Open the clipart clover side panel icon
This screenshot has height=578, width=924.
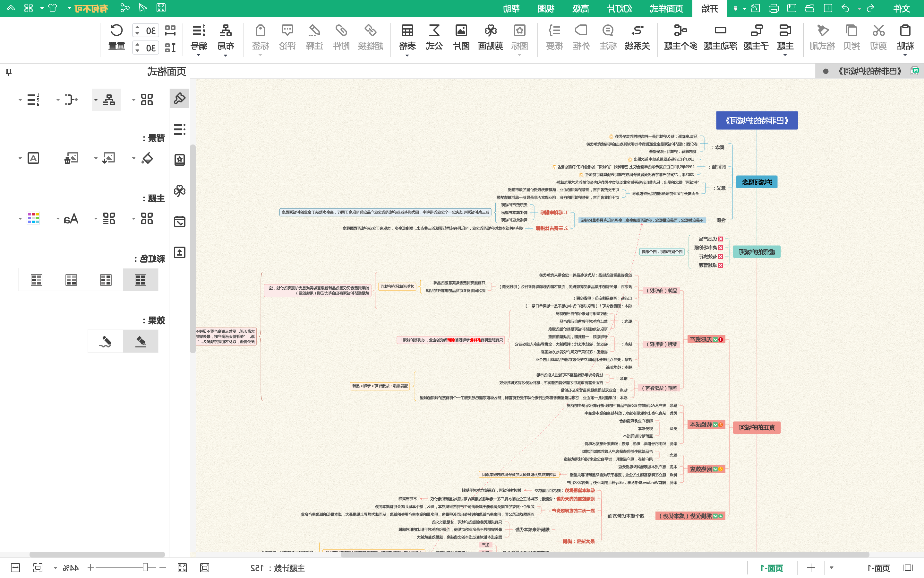179,191
